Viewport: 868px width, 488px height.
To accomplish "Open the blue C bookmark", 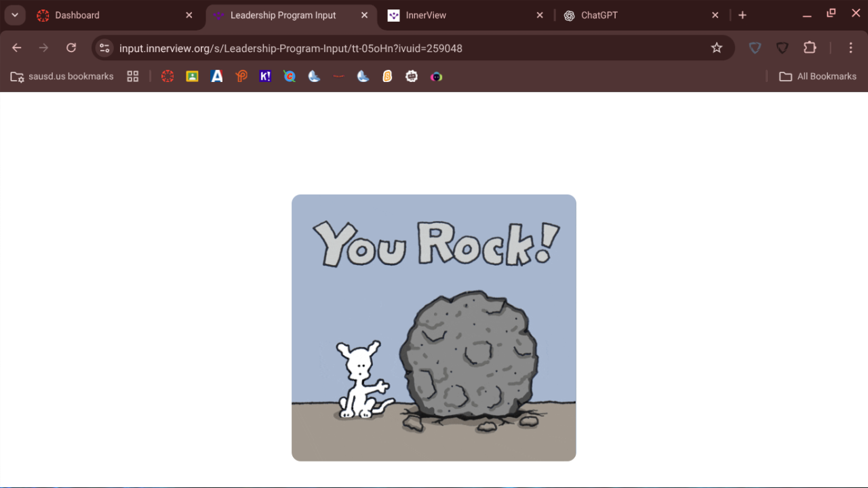I will click(x=290, y=77).
